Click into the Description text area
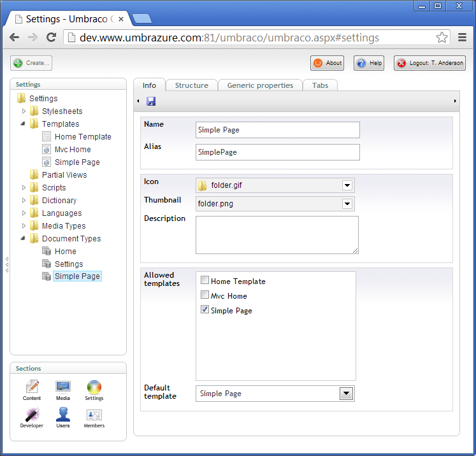 277,235
